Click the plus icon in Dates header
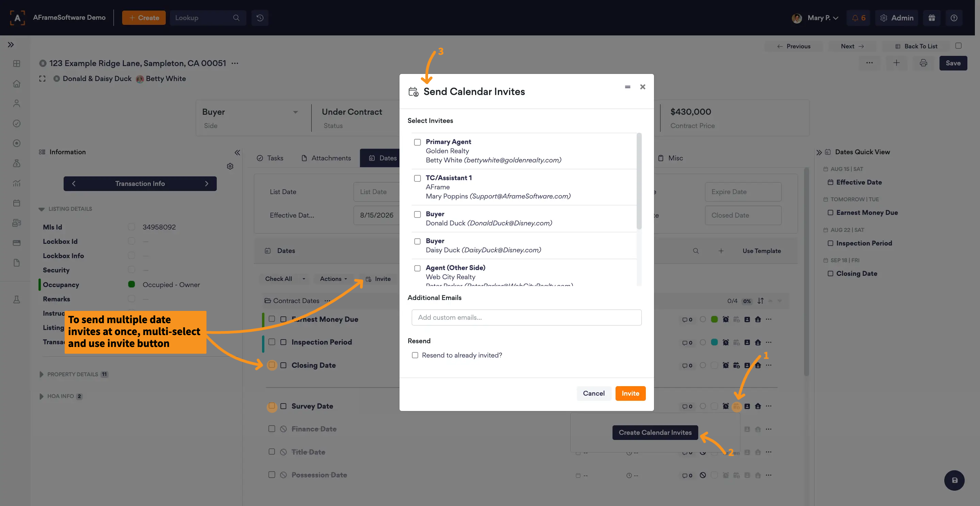Viewport: 980px width, 506px height. pyautogui.click(x=721, y=251)
